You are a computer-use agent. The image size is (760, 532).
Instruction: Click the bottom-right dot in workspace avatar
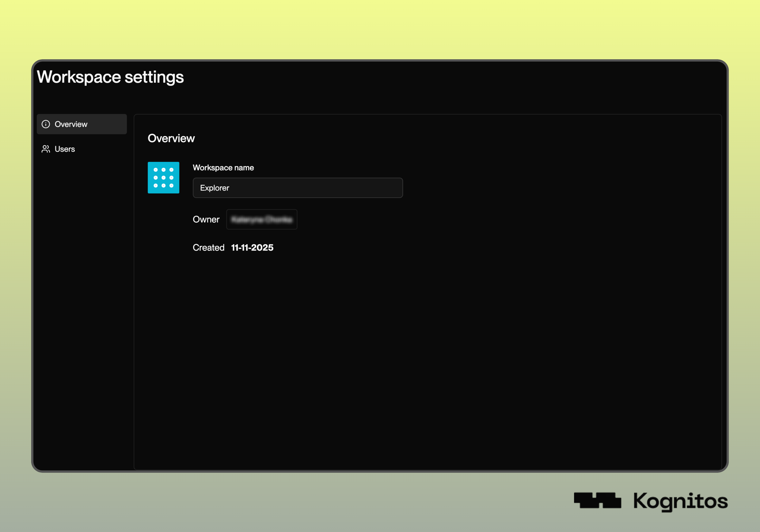tap(172, 186)
